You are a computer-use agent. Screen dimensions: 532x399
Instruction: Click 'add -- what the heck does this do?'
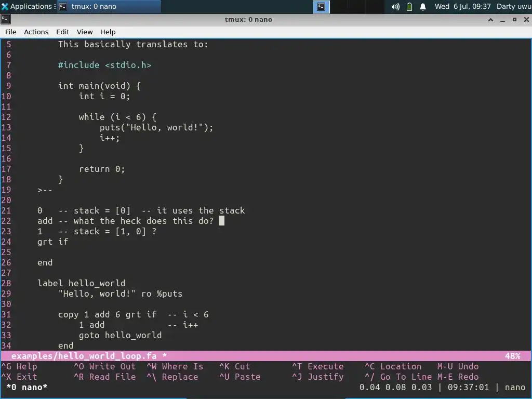click(x=126, y=221)
